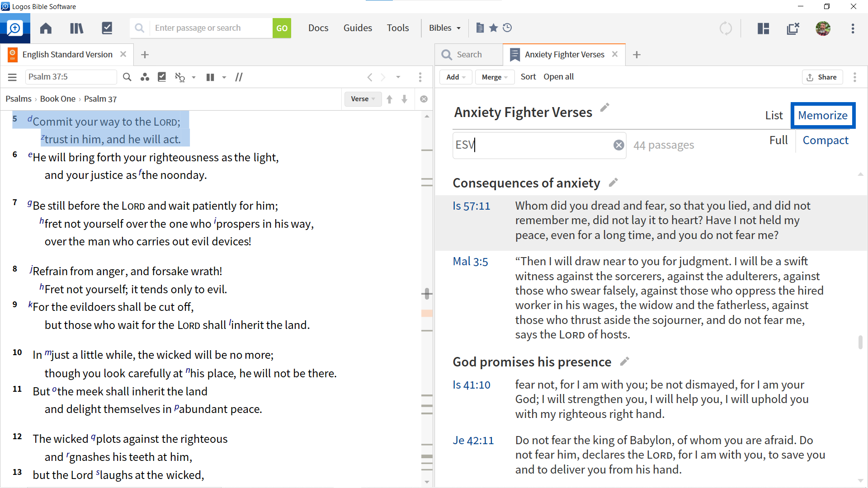Expand interlinear options arrow
Viewport: 868px width, 488px height.
tap(194, 77)
